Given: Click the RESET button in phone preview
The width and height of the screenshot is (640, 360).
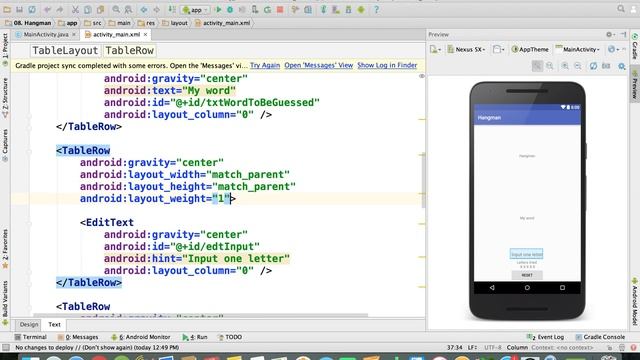Looking at the screenshot, I should pos(527,275).
